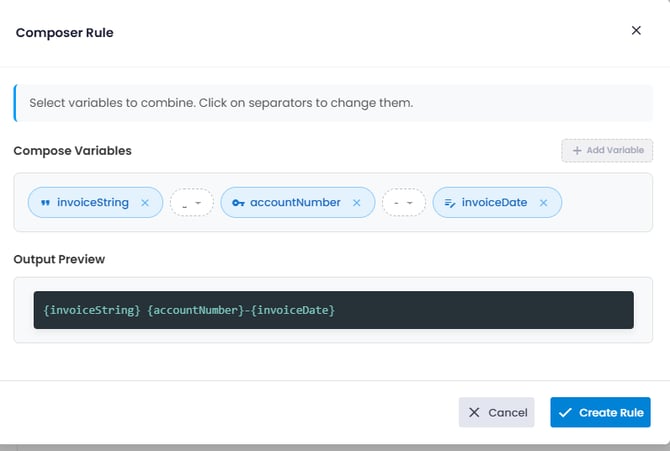
Task: Click the quote icon on invoiceString chip
Action: pos(45,203)
